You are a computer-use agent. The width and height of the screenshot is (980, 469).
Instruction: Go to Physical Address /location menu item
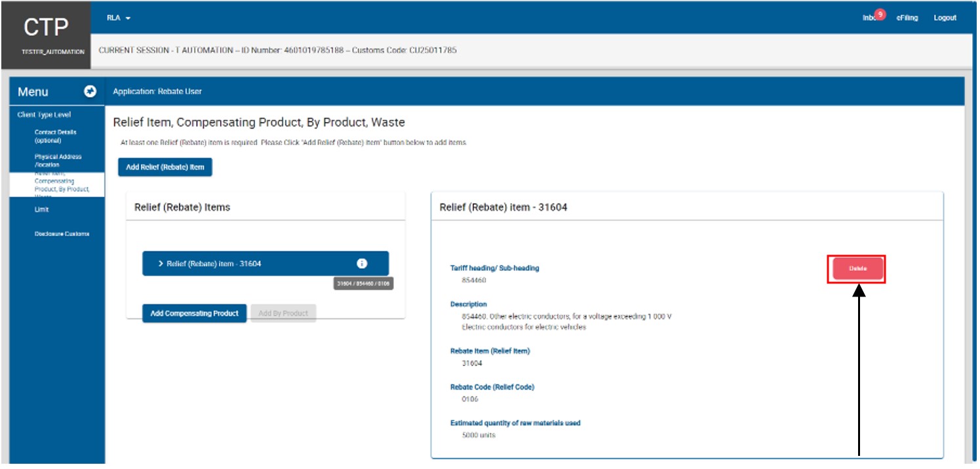pyautogui.click(x=58, y=161)
